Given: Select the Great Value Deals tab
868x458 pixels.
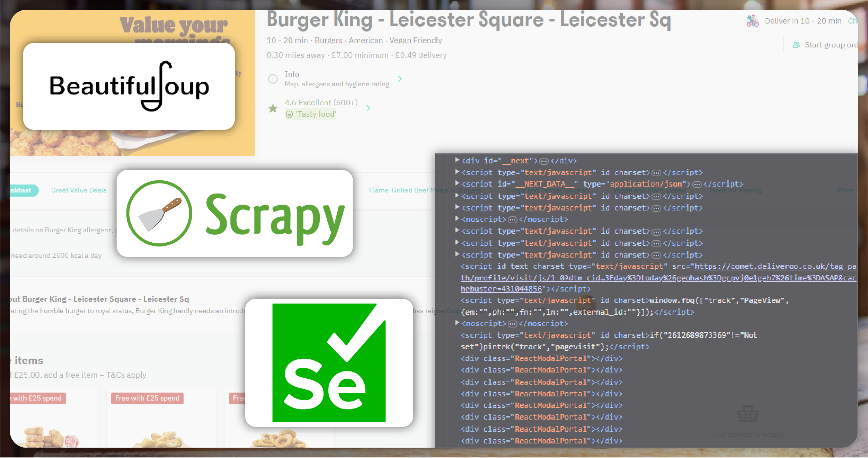Looking at the screenshot, I should pyautogui.click(x=79, y=190).
